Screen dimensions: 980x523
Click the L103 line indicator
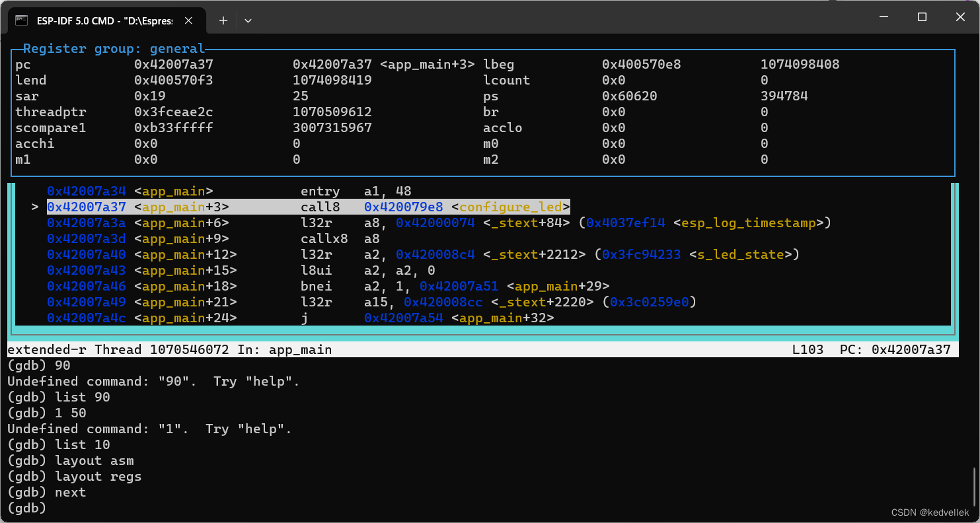tap(808, 349)
